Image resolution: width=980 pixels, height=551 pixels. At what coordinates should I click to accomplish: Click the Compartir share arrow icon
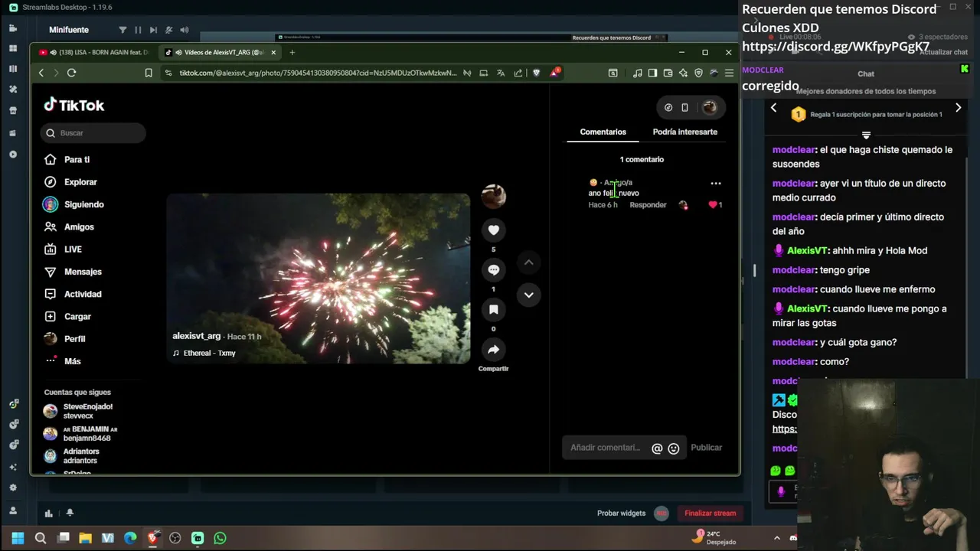pos(494,350)
